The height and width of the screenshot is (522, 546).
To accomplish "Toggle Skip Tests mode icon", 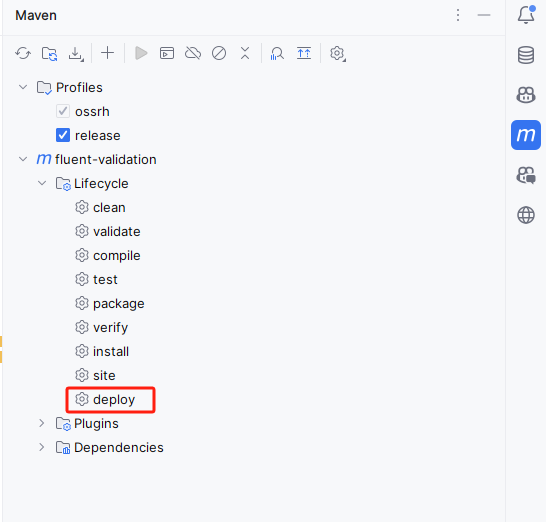I will pos(219,53).
